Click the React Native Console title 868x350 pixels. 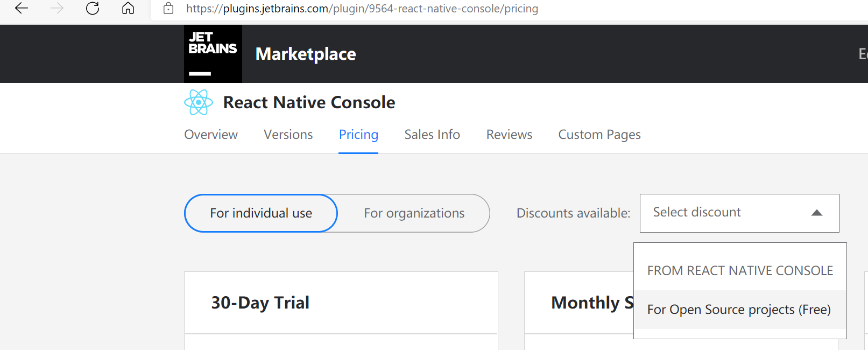coord(309,102)
